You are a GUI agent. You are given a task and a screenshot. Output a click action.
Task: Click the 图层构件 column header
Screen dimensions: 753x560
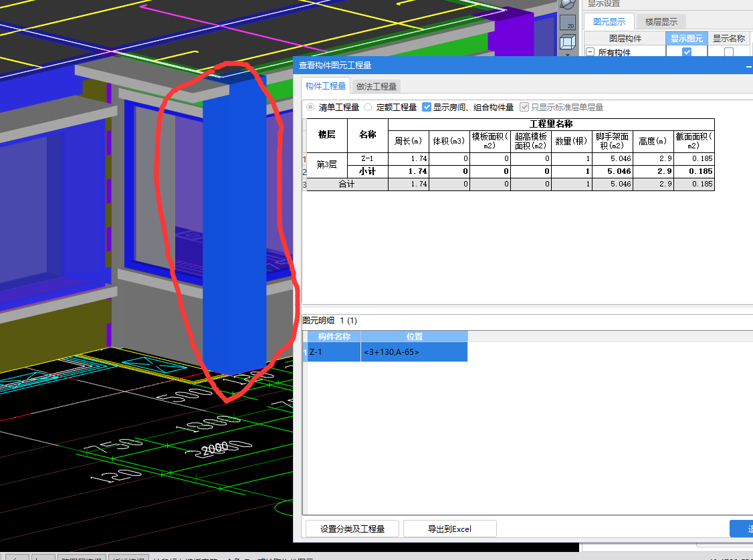pos(625,38)
